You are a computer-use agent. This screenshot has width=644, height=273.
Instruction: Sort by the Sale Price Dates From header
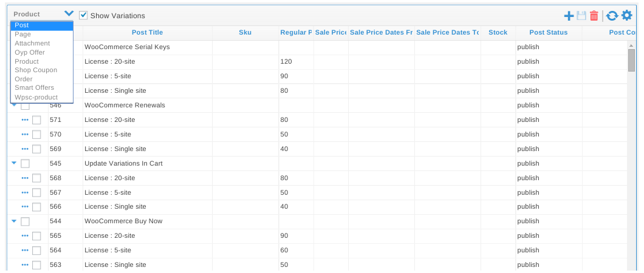(x=381, y=32)
